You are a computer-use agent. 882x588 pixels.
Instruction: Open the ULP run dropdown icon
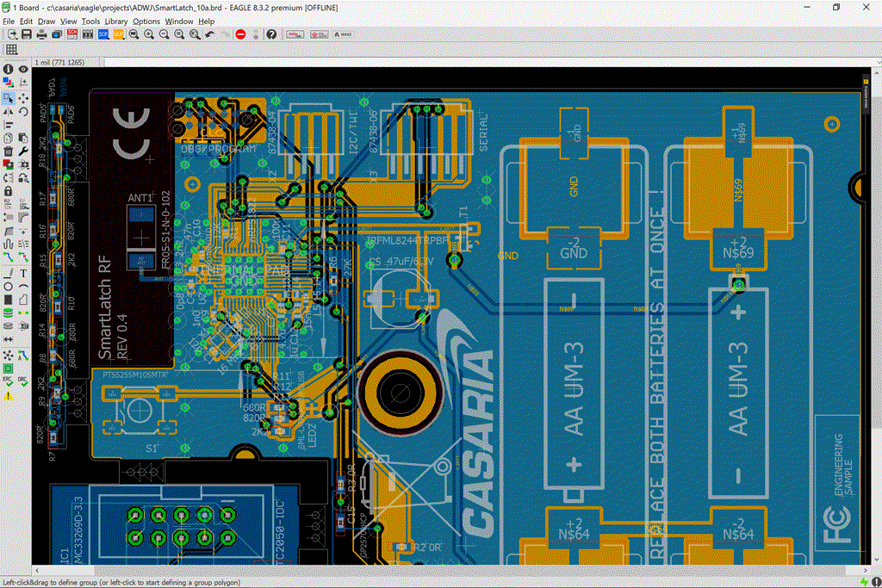click(119, 34)
